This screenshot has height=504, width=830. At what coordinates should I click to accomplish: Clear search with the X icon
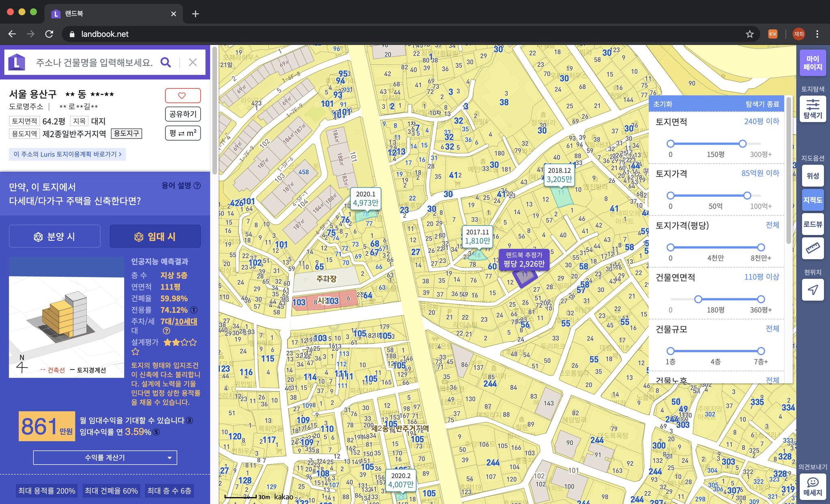coord(193,62)
